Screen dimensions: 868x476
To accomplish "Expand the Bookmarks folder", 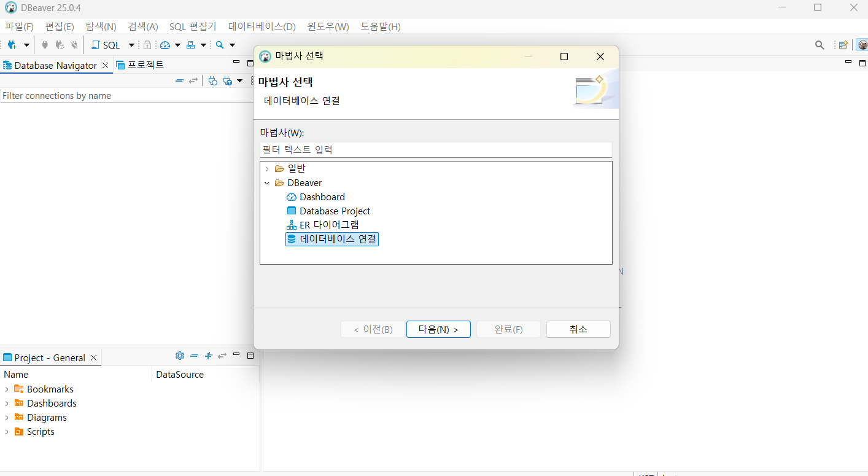I will point(7,389).
